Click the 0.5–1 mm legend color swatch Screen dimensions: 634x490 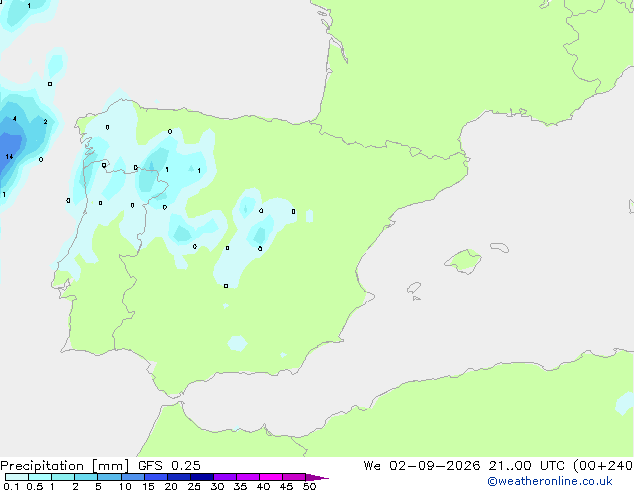point(40,477)
